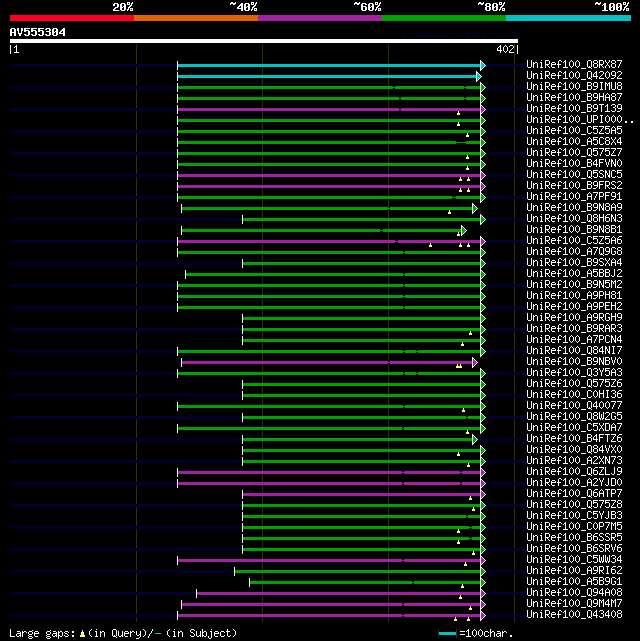
Task: Select hit label UniRef100_C0P7M5
Action: point(574,527)
